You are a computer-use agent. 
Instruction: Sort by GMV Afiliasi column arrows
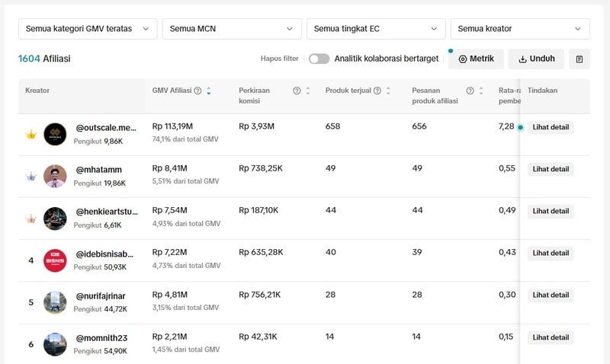209,91
